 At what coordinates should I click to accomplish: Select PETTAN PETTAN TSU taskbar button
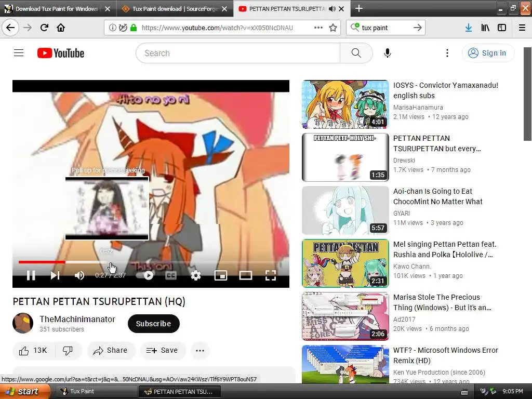click(180, 391)
